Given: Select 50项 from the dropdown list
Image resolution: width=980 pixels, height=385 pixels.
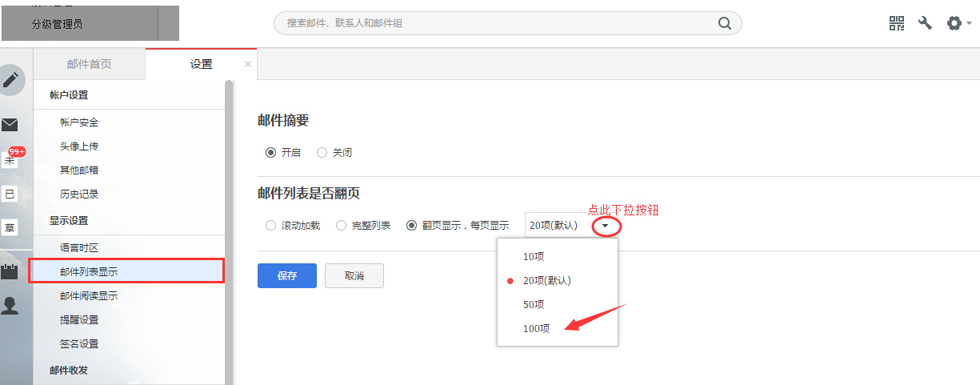Looking at the screenshot, I should coord(534,304).
